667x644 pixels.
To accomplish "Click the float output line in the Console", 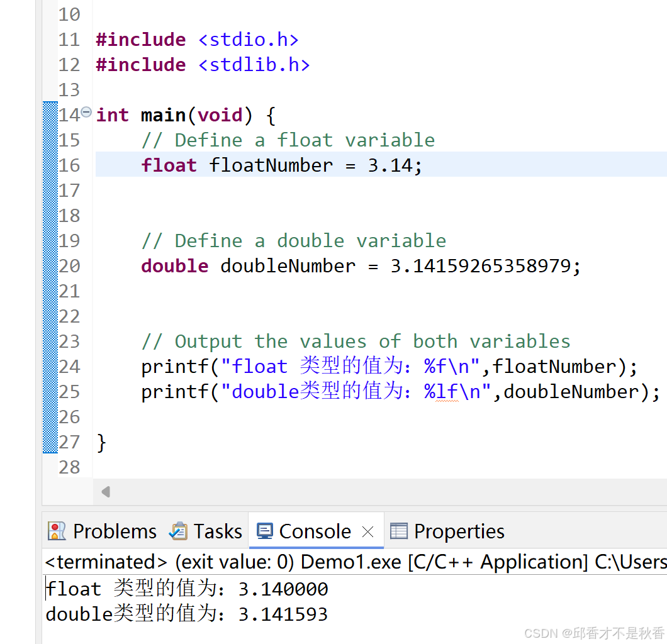I will click(x=186, y=589).
